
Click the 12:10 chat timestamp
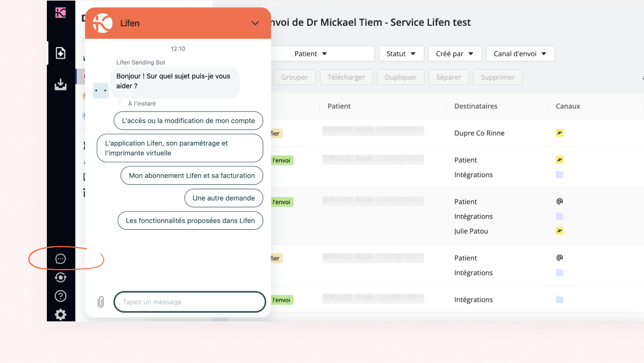[178, 49]
